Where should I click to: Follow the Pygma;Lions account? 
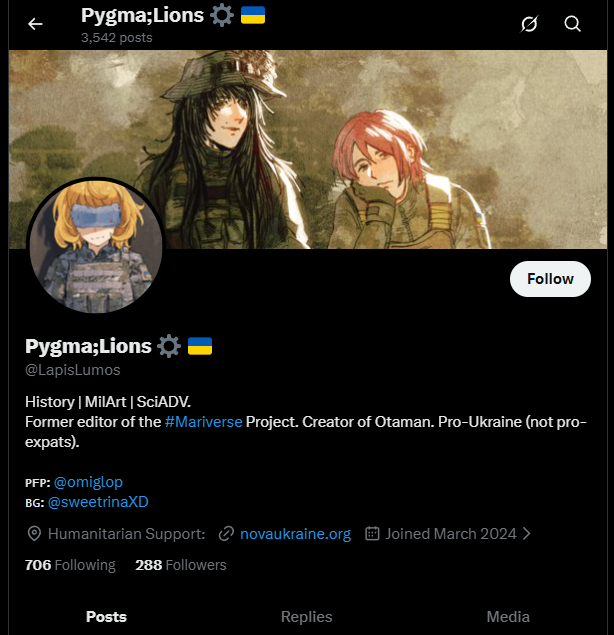tap(550, 279)
